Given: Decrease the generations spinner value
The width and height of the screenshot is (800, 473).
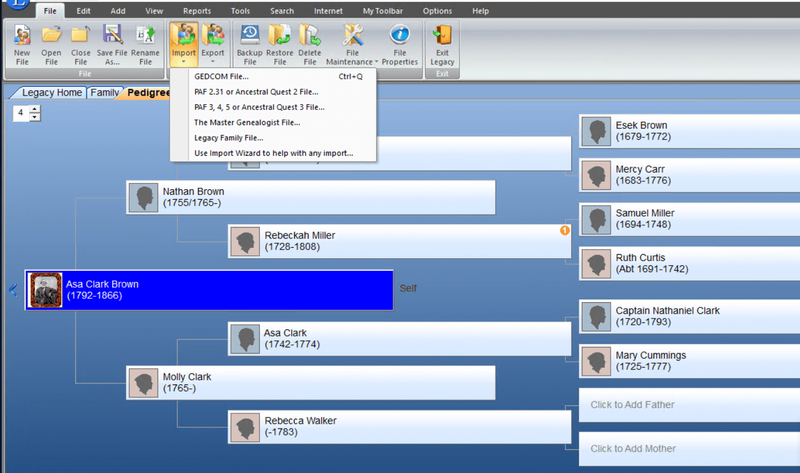Looking at the screenshot, I should click(x=35, y=117).
